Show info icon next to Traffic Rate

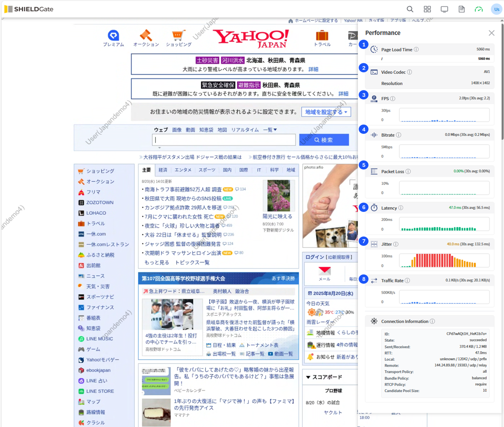pos(407,281)
